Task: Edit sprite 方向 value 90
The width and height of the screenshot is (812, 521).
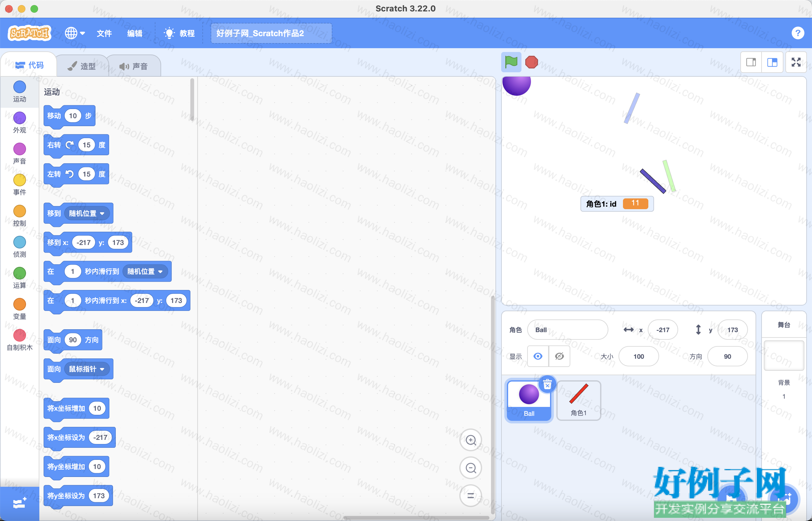Action: (x=727, y=356)
